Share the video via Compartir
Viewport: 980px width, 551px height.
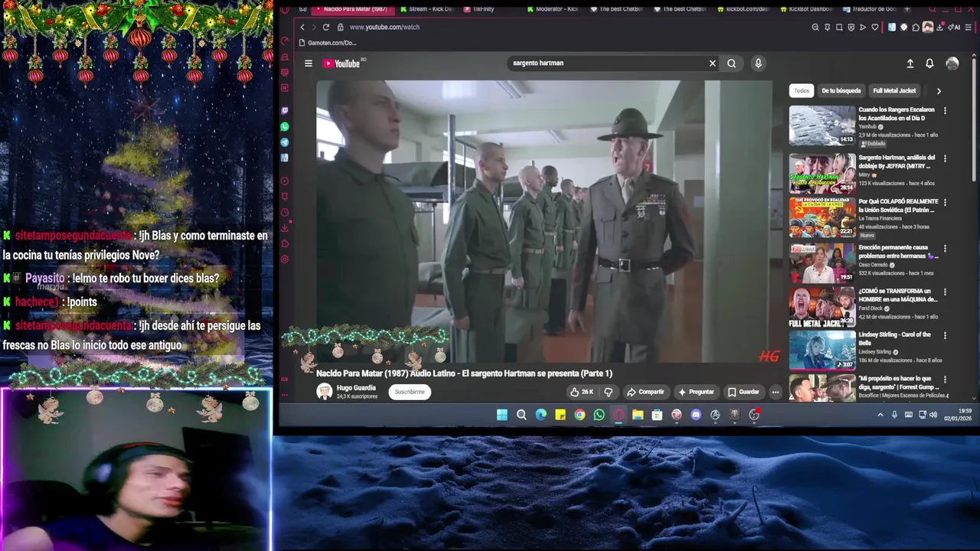645,392
